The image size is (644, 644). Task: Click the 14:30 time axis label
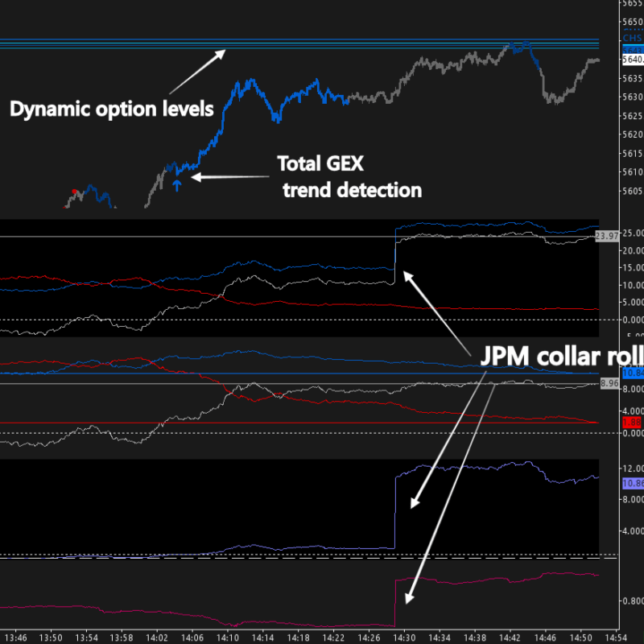(405, 638)
